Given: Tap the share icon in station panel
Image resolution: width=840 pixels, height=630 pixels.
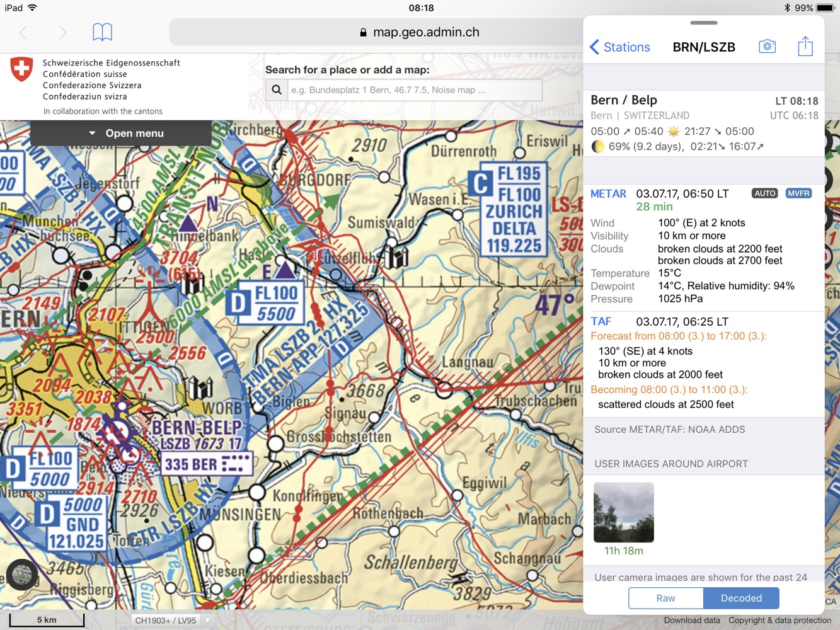Looking at the screenshot, I should tap(805, 46).
